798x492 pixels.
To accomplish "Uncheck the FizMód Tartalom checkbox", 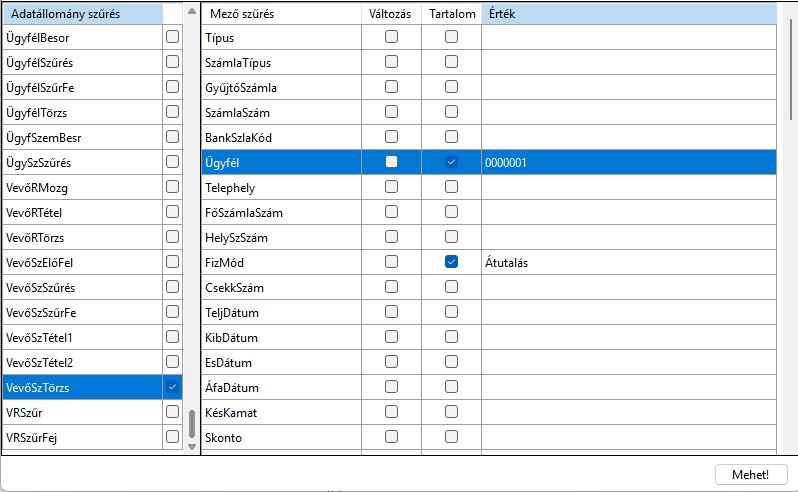I will (451, 262).
